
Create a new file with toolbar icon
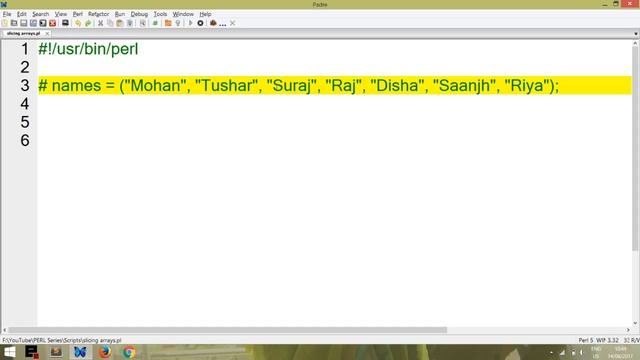[4, 23]
